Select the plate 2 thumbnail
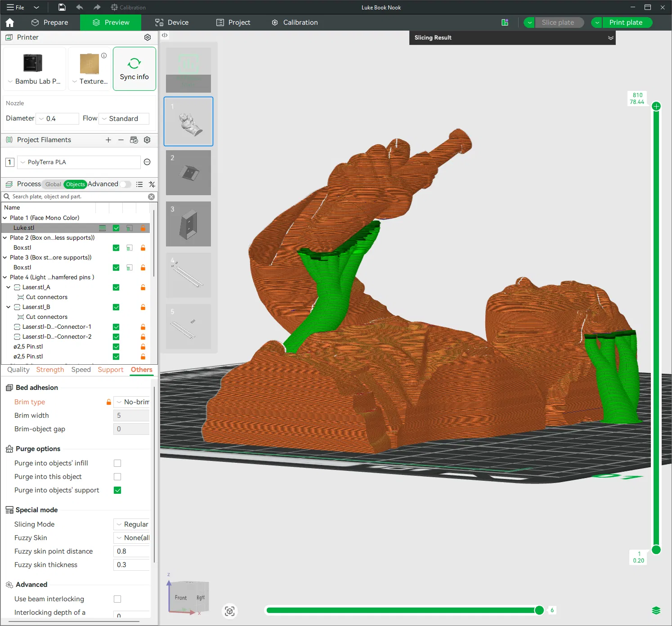This screenshot has height=626, width=672. tap(188, 173)
